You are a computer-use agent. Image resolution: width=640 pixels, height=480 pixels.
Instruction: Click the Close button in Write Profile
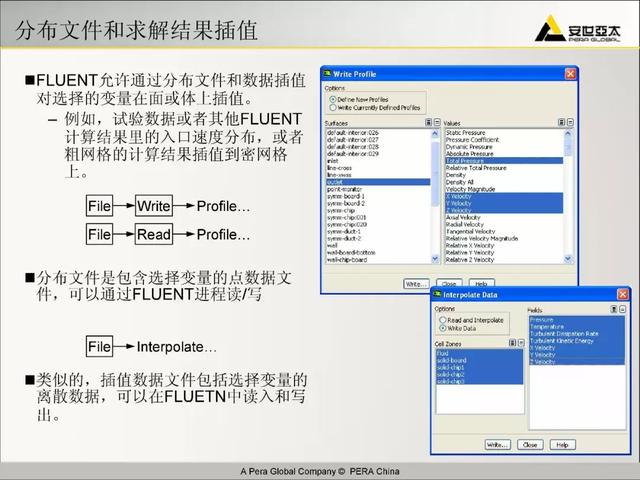click(x=449, y=284)
